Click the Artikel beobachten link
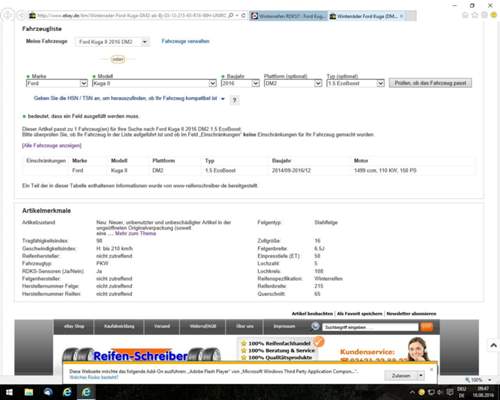 point(312,314)
